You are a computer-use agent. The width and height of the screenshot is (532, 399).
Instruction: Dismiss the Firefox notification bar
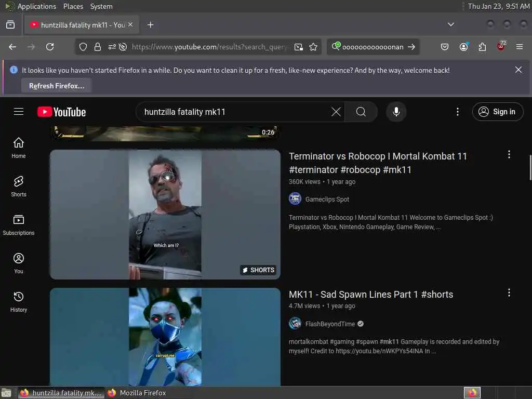pos(518,70)
